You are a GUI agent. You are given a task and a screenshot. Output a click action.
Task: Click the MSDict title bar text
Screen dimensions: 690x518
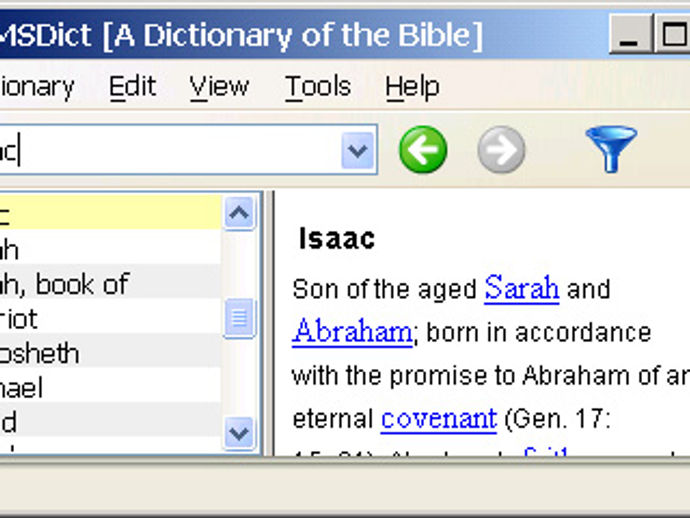241,35
